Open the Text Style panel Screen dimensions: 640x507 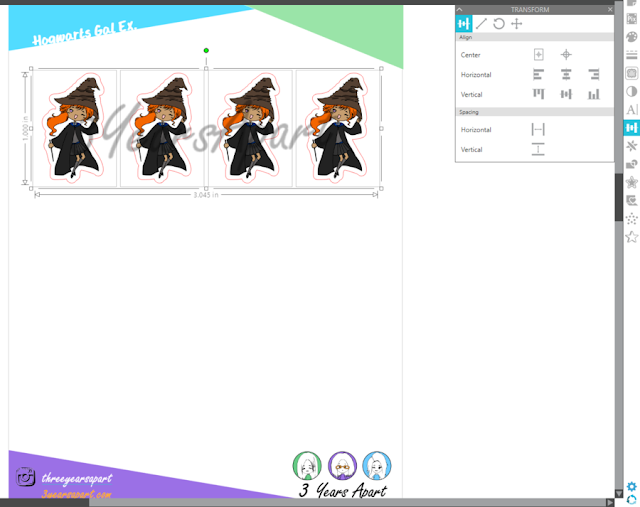pyautogui.click(x=632, y=109)
